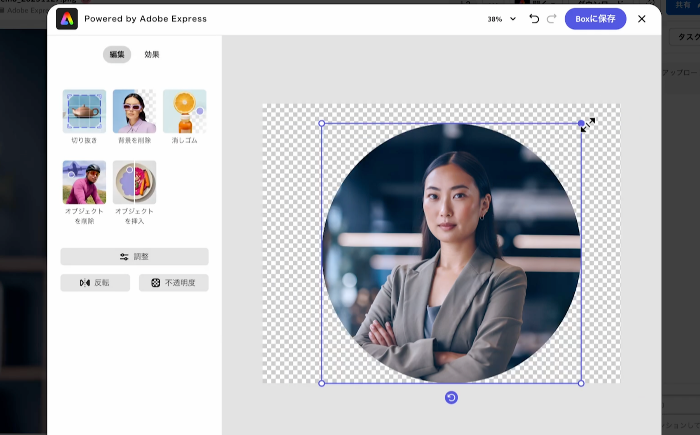Choose the 背景を削除 background removal tool
700x435 pixels.
point(134,111)
